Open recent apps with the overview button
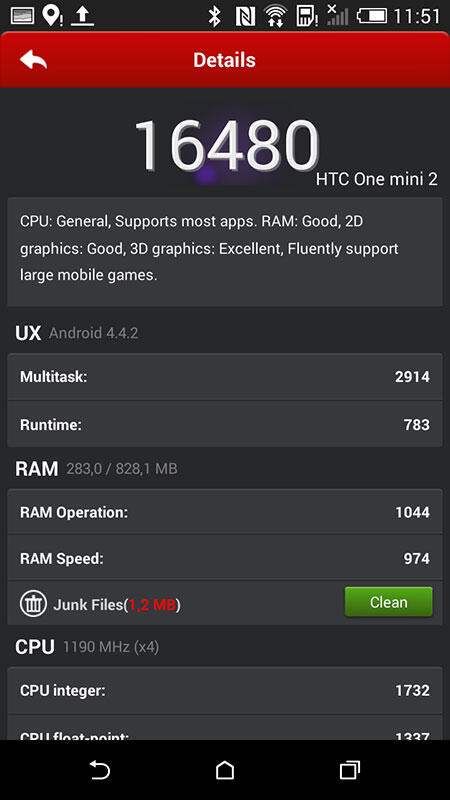The image size is (450, 800). coord(349,770)
